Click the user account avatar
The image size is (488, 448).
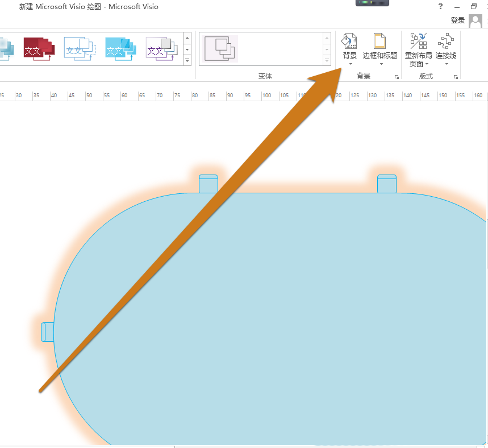click(x=475, y=20)
